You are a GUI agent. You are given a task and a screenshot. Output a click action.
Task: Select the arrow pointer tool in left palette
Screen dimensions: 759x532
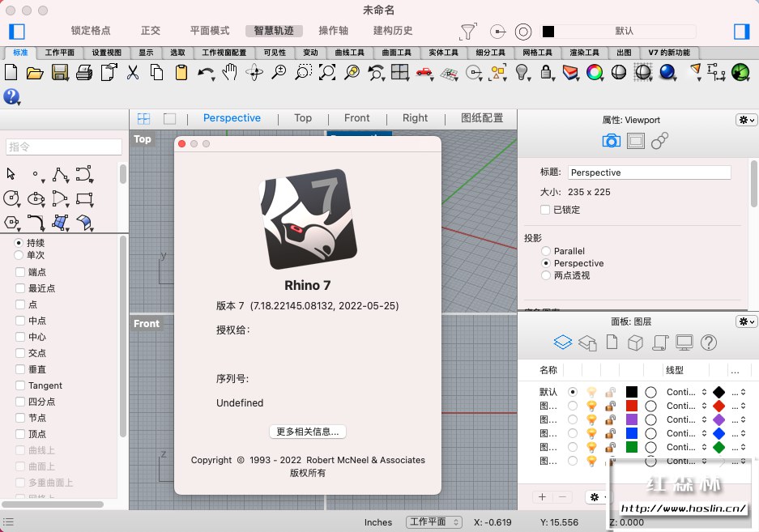11,174
